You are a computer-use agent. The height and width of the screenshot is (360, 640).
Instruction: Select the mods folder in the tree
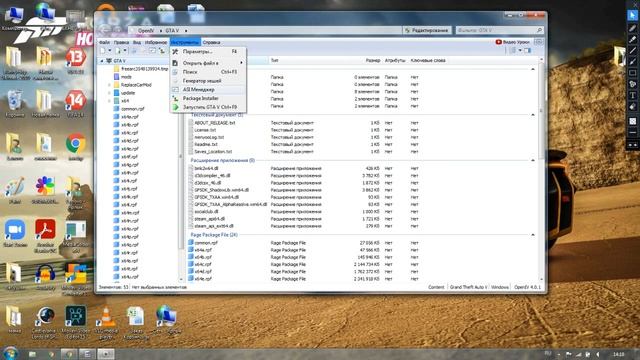pos(126,77)
